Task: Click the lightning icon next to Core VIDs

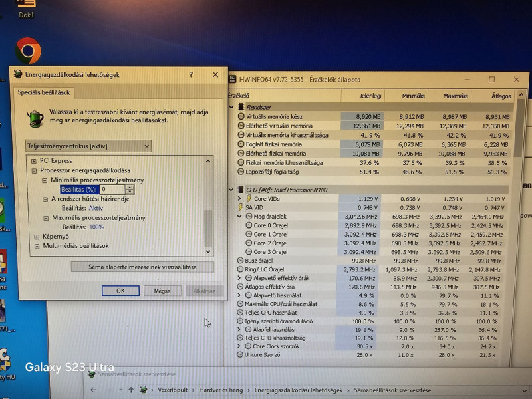Action: (x=249, y=198)
